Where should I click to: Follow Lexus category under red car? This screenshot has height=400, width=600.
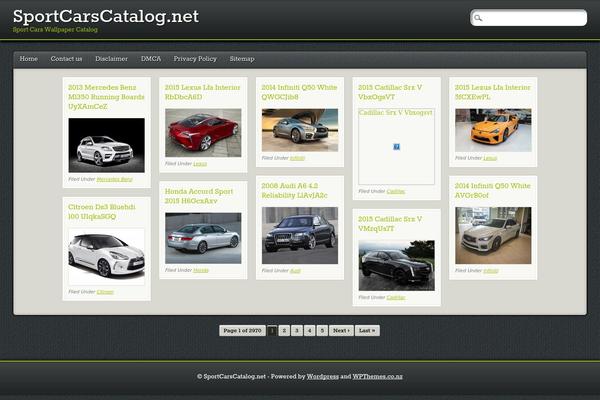(200, 163)
